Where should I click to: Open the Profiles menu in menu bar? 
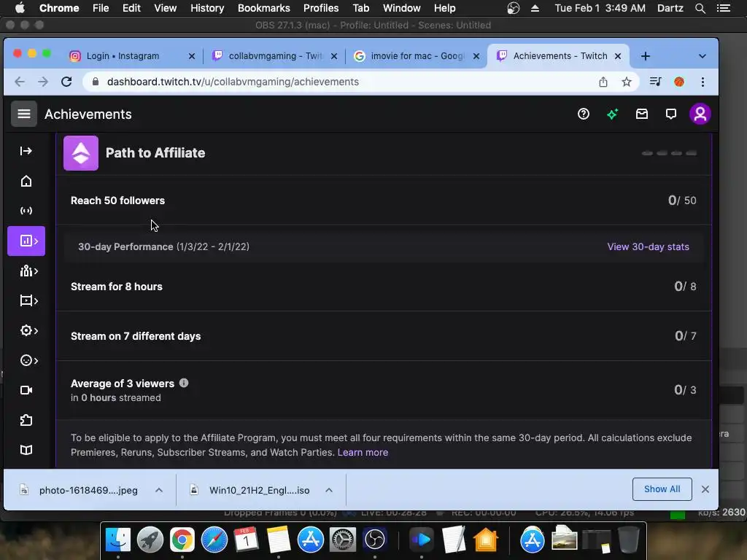321,8
